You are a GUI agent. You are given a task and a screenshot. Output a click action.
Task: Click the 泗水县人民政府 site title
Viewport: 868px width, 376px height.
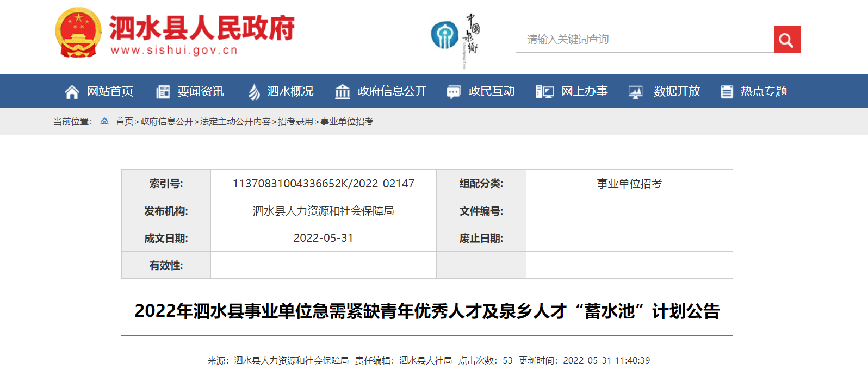202,29
